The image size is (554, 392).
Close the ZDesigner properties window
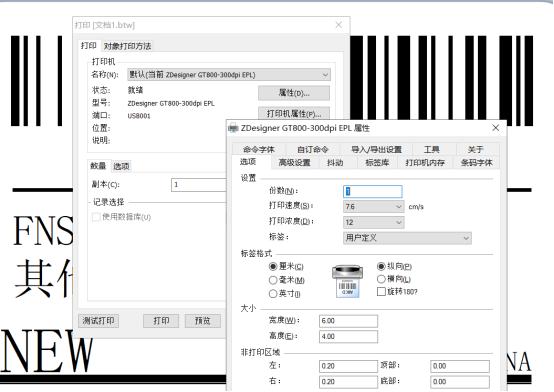496,128
